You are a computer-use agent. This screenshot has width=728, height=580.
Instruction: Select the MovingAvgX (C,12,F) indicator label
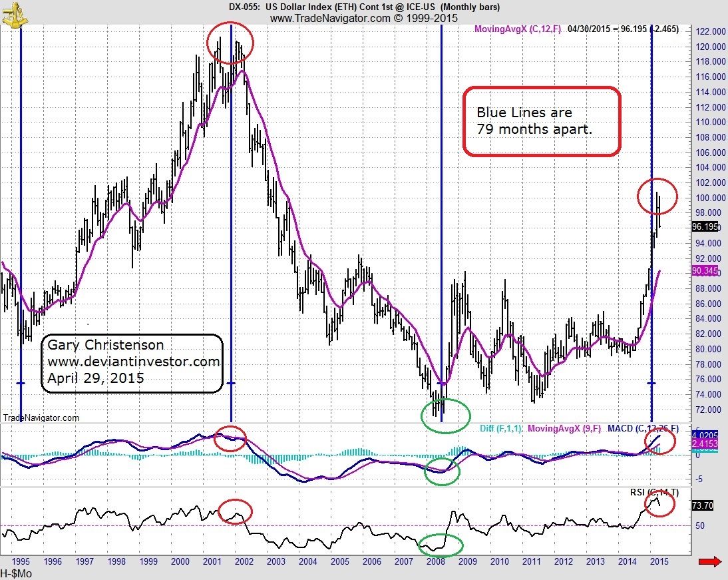517,29
